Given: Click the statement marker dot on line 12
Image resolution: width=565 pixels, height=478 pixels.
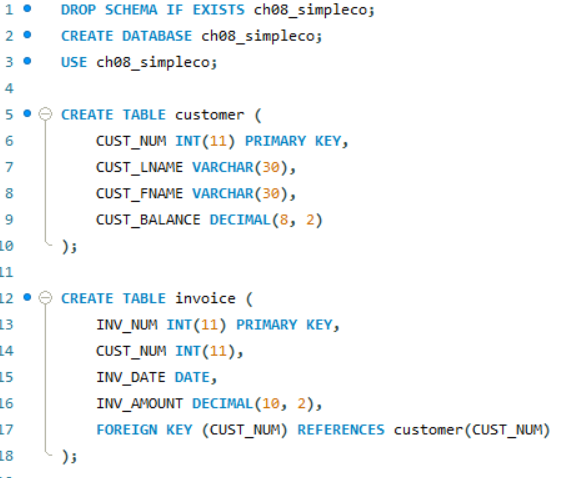Looking at the screenshot, I should (27, 297).
